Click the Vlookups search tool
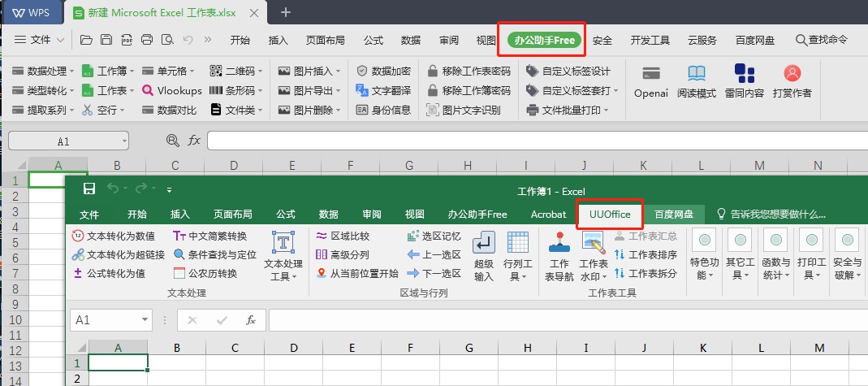The height and width of the screenshot is (386, 868). pyautogui.click(x=172, y=90)
